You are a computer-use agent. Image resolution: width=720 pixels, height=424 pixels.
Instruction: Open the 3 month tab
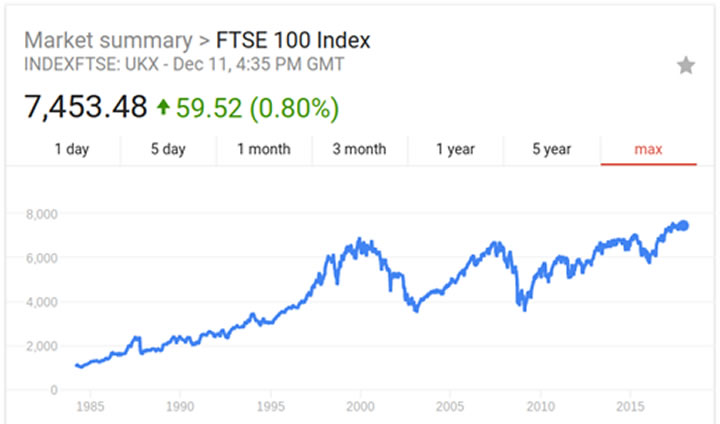tap(359, 150)
